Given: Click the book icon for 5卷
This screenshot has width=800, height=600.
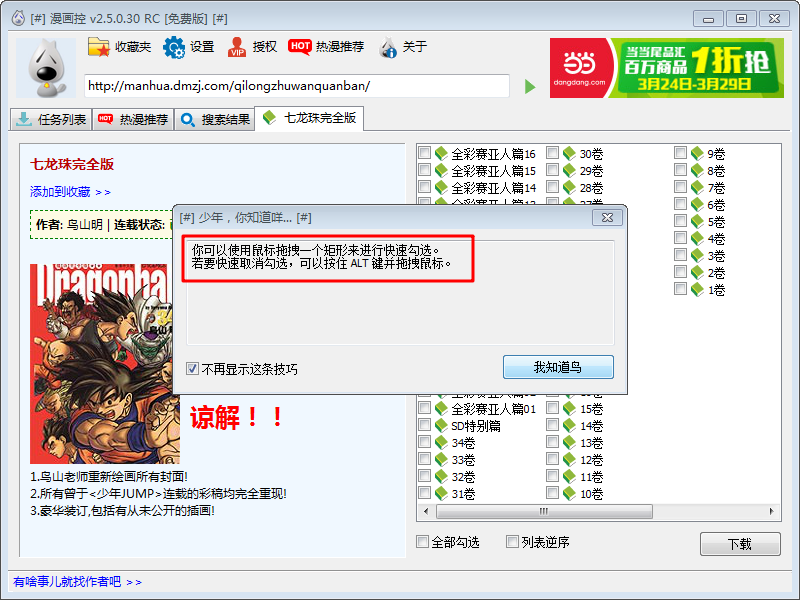Looking at the screenshot, I should point(697,221).
